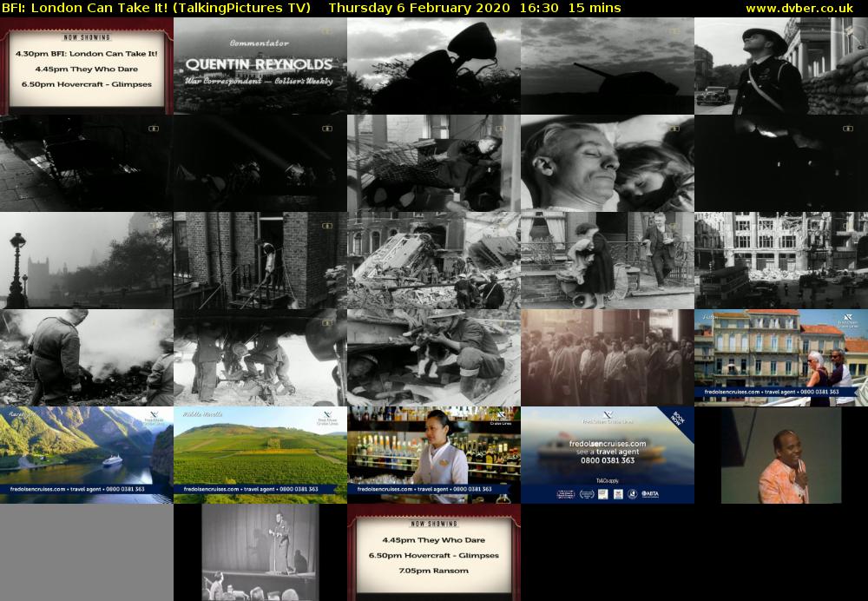Image resolution: width=868 pixels, height=601 pixels.
Task: Click the www.dvber.co.uk link in the header
Action: [799, 9]
